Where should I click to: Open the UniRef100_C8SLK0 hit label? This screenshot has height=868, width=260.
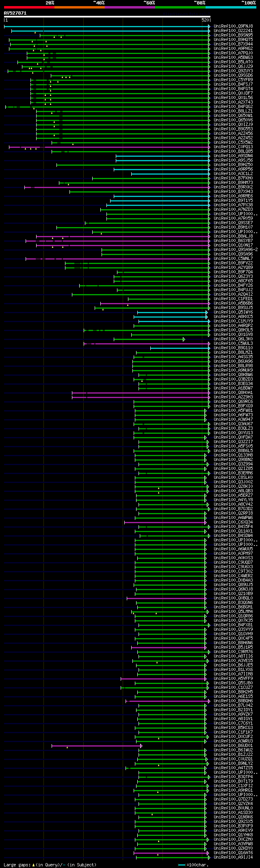tap(233, 477)
